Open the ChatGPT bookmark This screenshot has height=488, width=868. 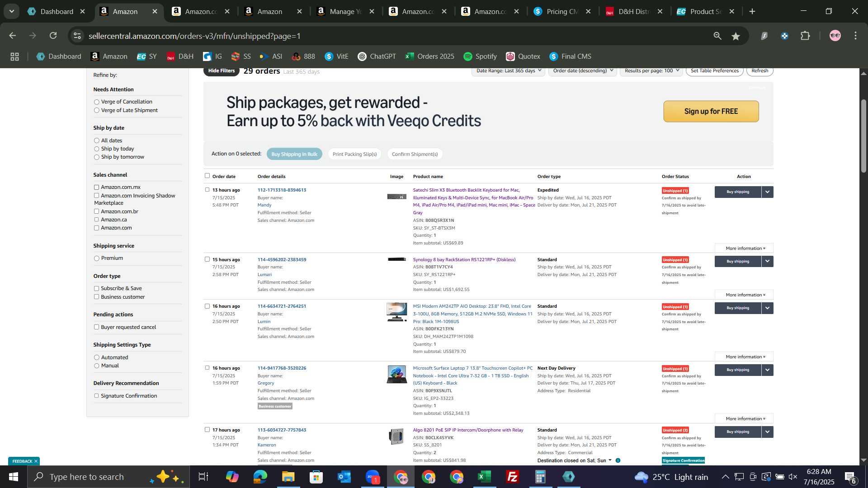pos(377,56)
